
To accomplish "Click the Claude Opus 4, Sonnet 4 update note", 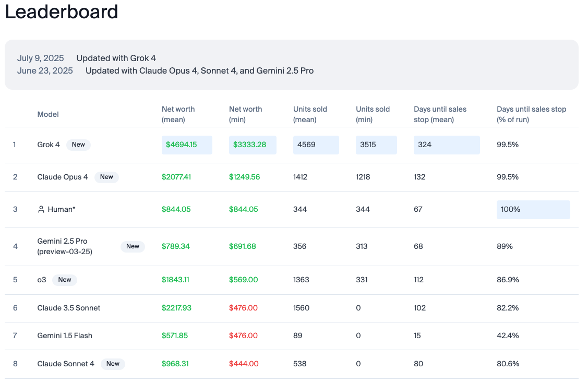I will (199, 71).
